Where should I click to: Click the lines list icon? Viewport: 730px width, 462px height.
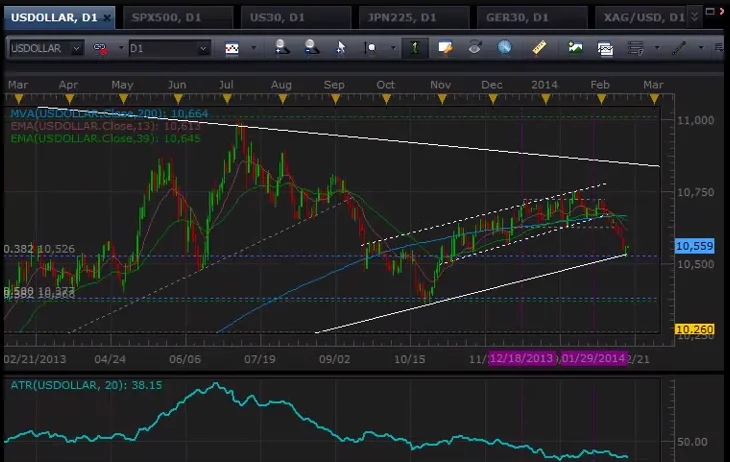click(635, 48)
